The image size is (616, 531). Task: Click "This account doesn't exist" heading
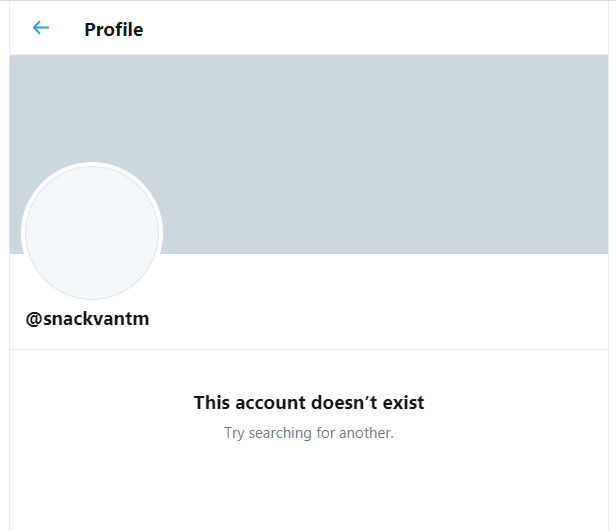tap(309, 403)
